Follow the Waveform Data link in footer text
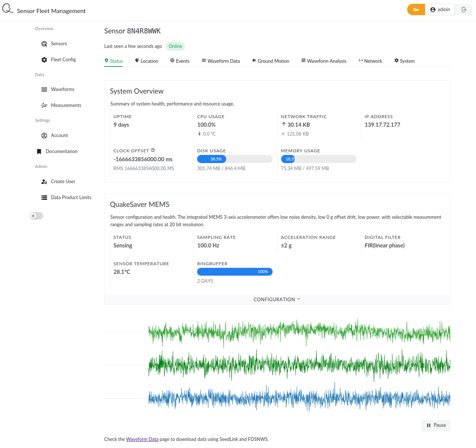Viewport: 476px width, 448px height. click(x=142, y=439)
